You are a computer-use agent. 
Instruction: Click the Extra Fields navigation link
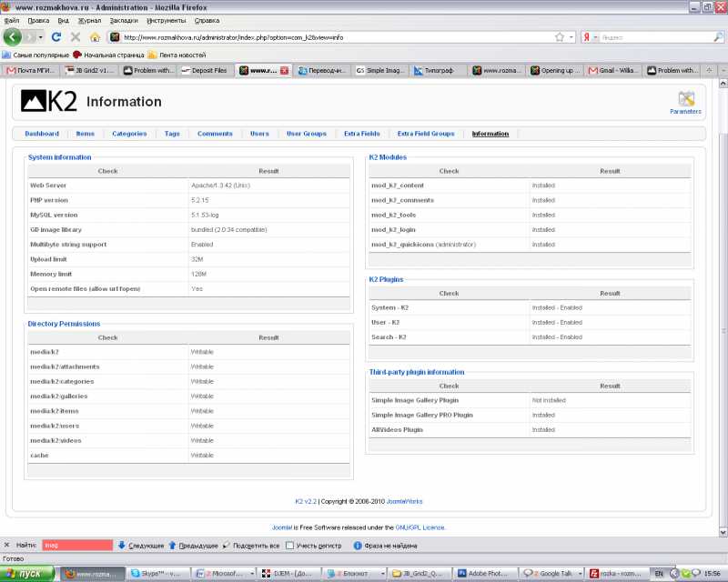[361, 134]
